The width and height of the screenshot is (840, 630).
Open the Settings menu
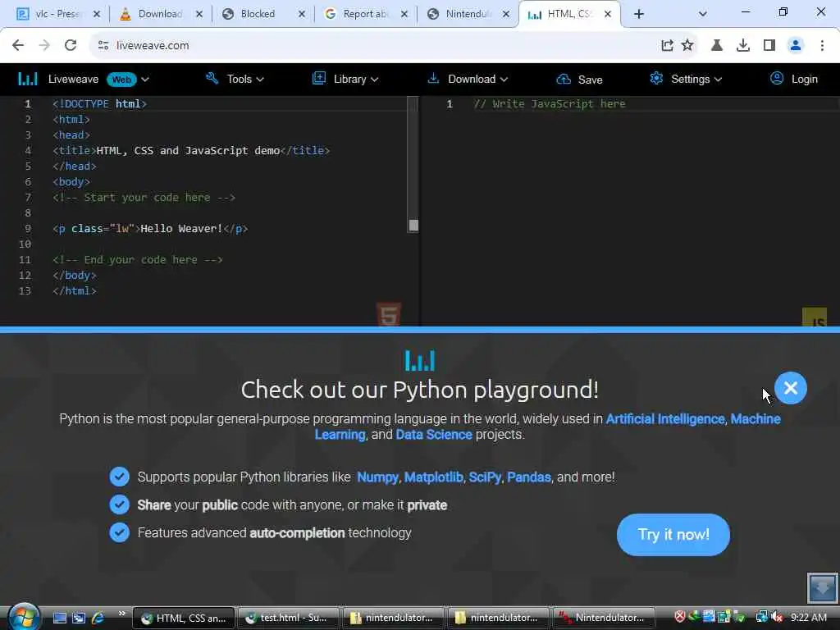tap(696, 80)
